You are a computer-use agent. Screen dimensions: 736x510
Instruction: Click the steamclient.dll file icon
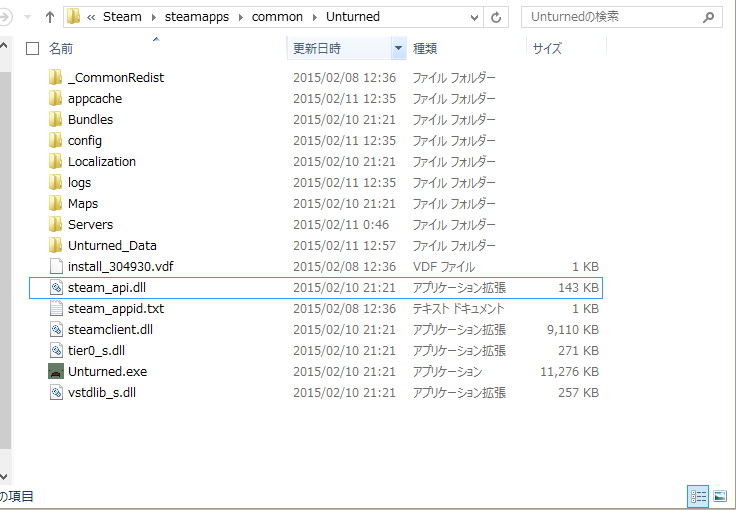point(56,329)
